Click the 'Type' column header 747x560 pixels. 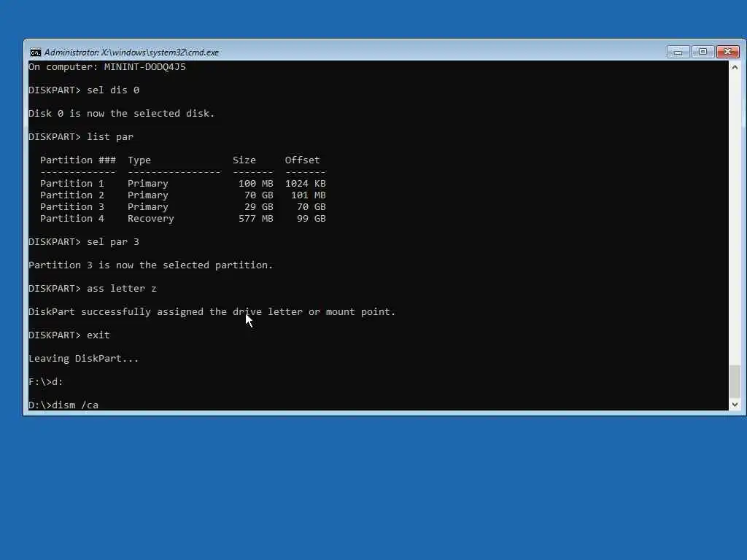click(x=139, y=160)
